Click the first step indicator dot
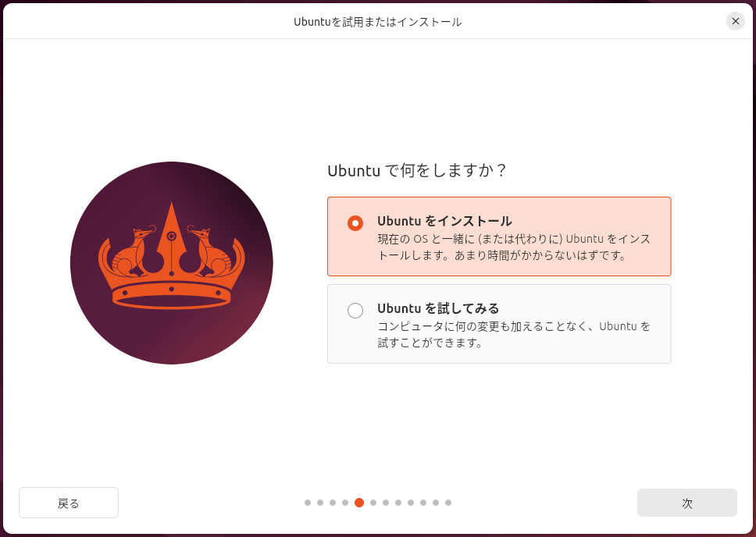 point(308,503)
